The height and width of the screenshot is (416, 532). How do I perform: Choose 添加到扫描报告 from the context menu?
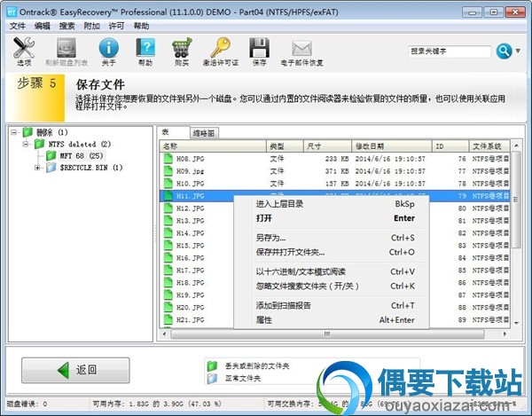pos(332,306)
